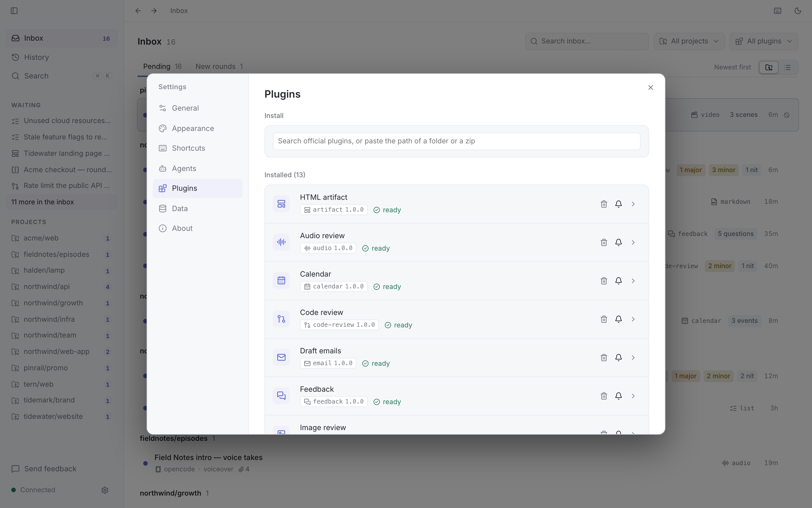The height and width of the screenshot is (508, 812).
Task: Toggle notifications for HTML artifact plugin
Action: [x=618, y=204]
